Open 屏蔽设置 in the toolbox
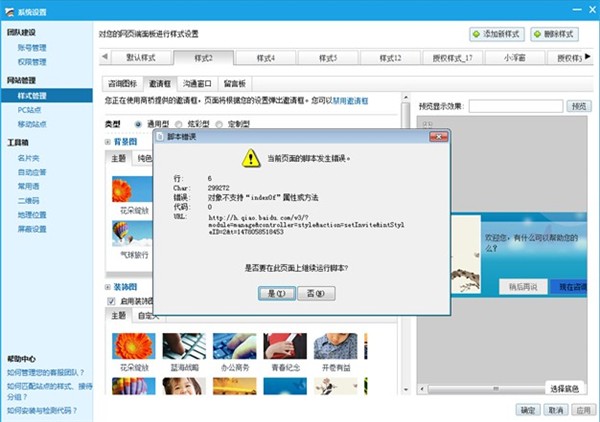 32,229
